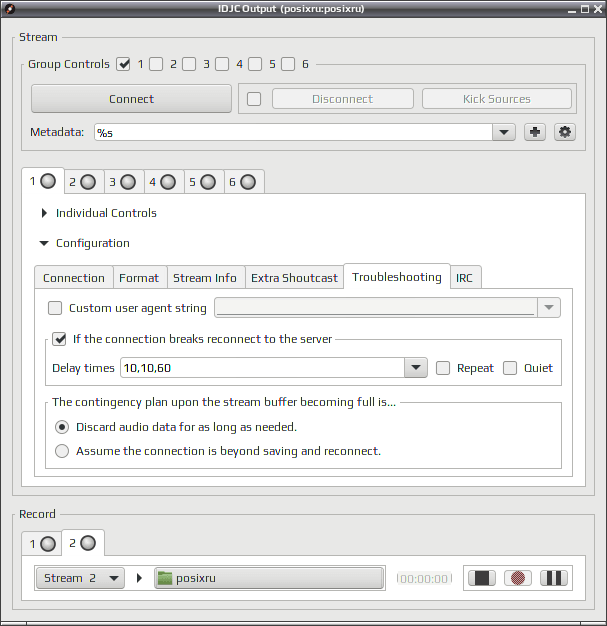The image size is (607, 626).
Task: Collapse the Configuration section
Action: (44, 243)
